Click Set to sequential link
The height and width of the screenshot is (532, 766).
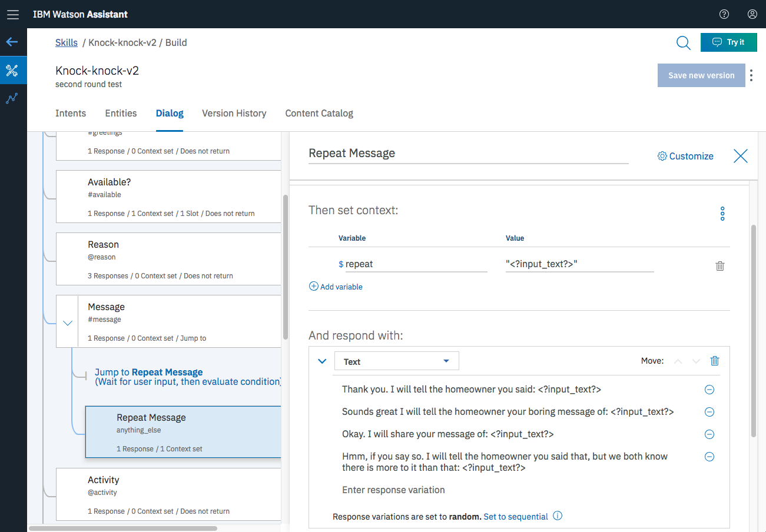pyautogui.click(x=515, y=517)
